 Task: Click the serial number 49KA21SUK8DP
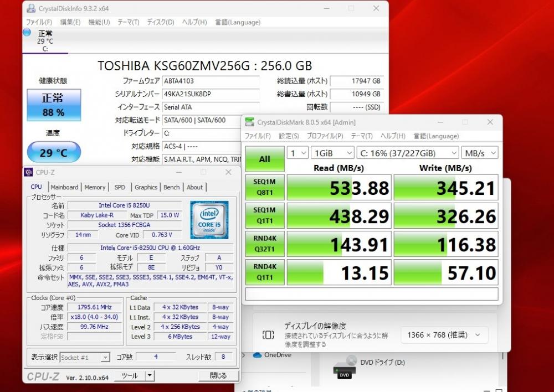click(x=211, y=94)
